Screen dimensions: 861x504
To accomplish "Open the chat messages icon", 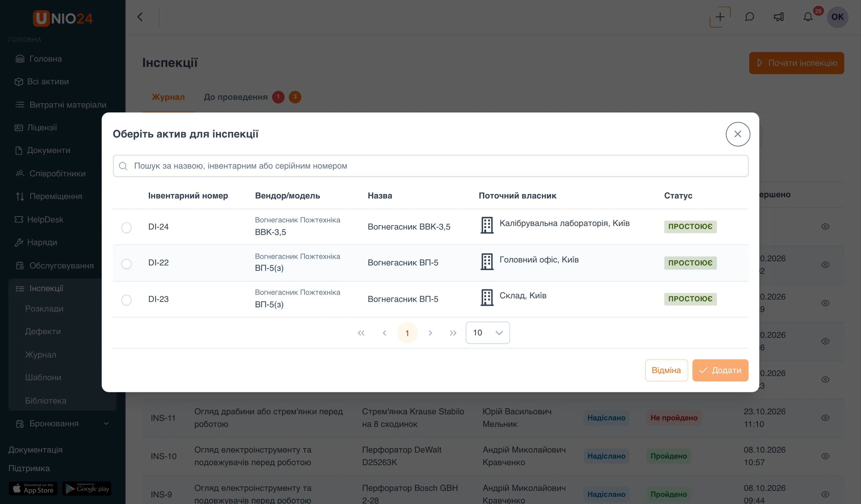I will click(x=749, y=17).
